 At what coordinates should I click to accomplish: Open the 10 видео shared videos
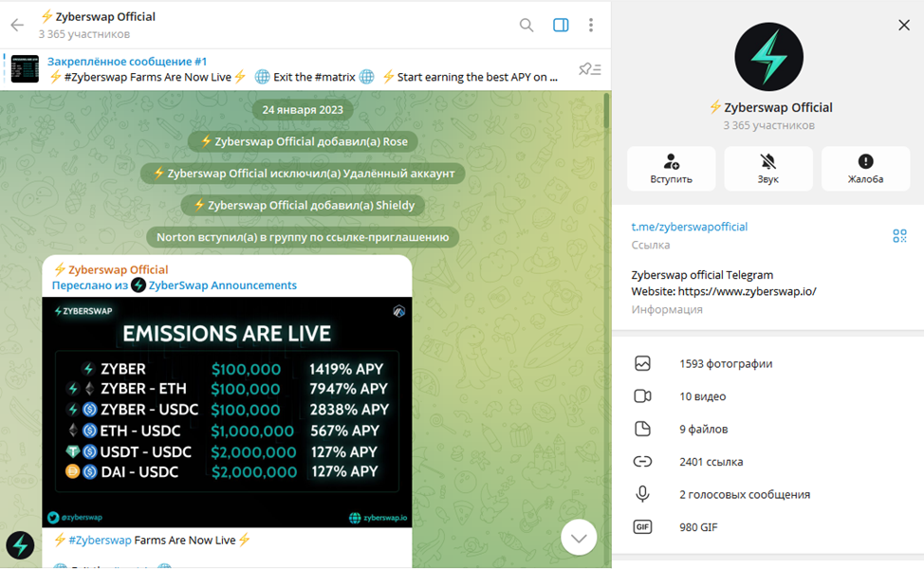(703, 396)
